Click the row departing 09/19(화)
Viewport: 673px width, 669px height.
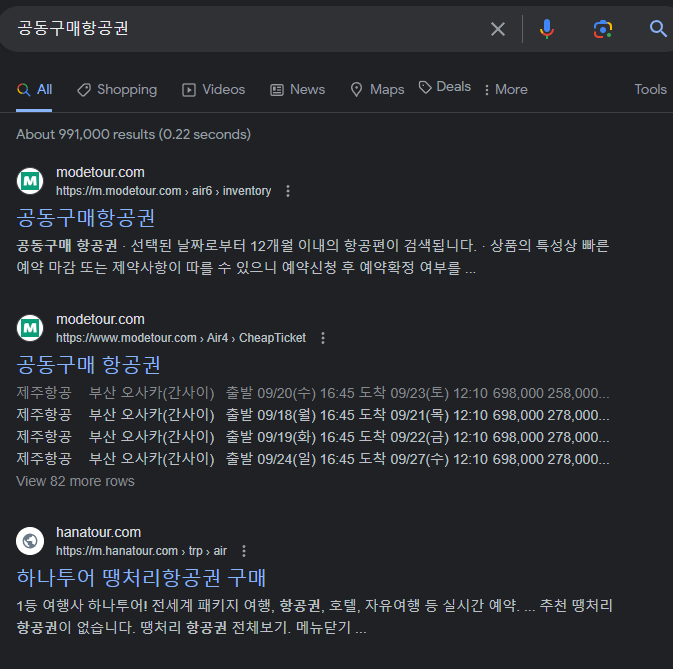(312, 437)
